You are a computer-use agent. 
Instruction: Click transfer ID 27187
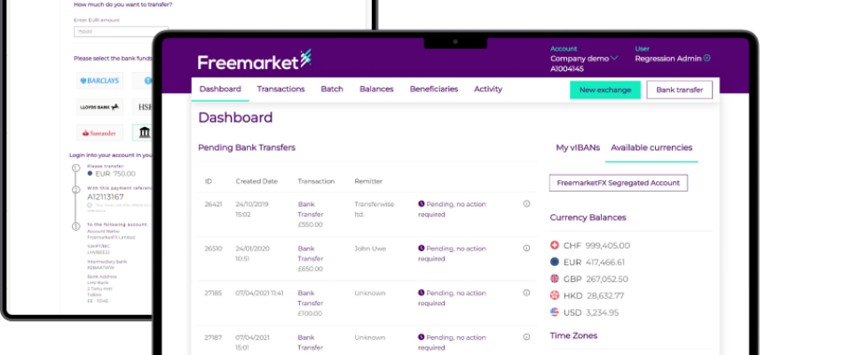[213, 336]
